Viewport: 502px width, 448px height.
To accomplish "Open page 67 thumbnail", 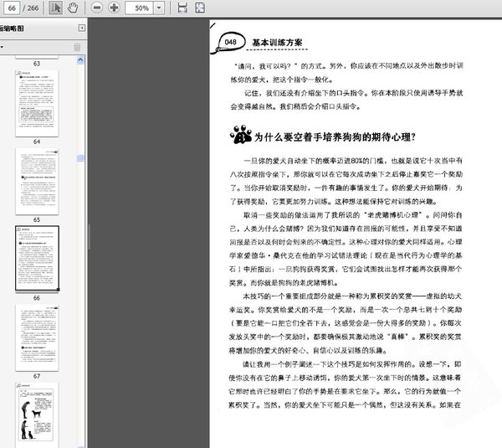I will pos(37,337).
